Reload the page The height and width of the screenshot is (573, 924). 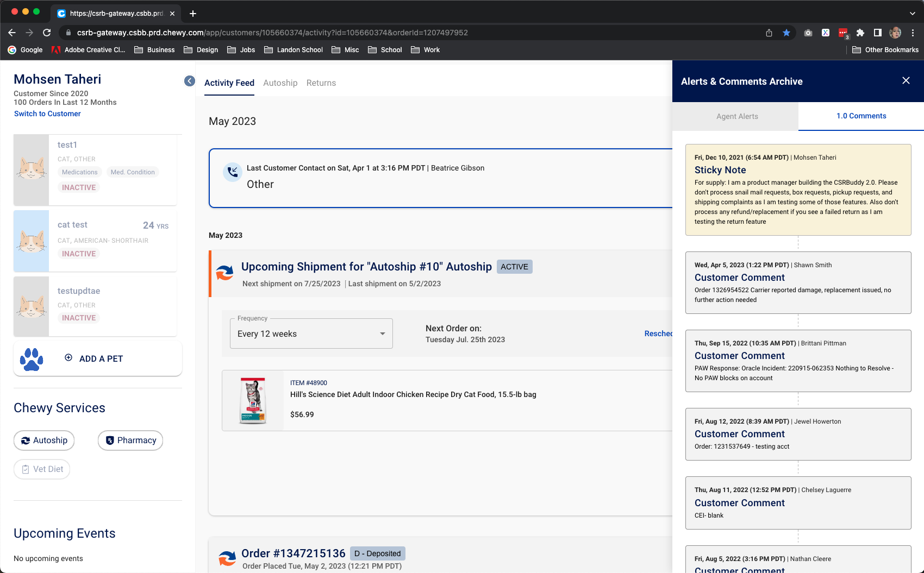pyautogui.click(x=47, y=33)
